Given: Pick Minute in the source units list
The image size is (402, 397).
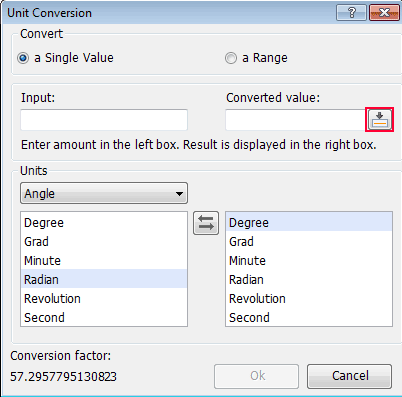Looking at the screenshot, I should [x=104, y=260].
